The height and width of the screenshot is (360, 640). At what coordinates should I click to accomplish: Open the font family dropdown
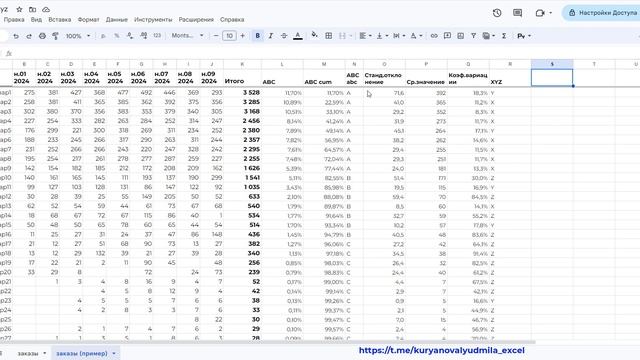point(187,36)
